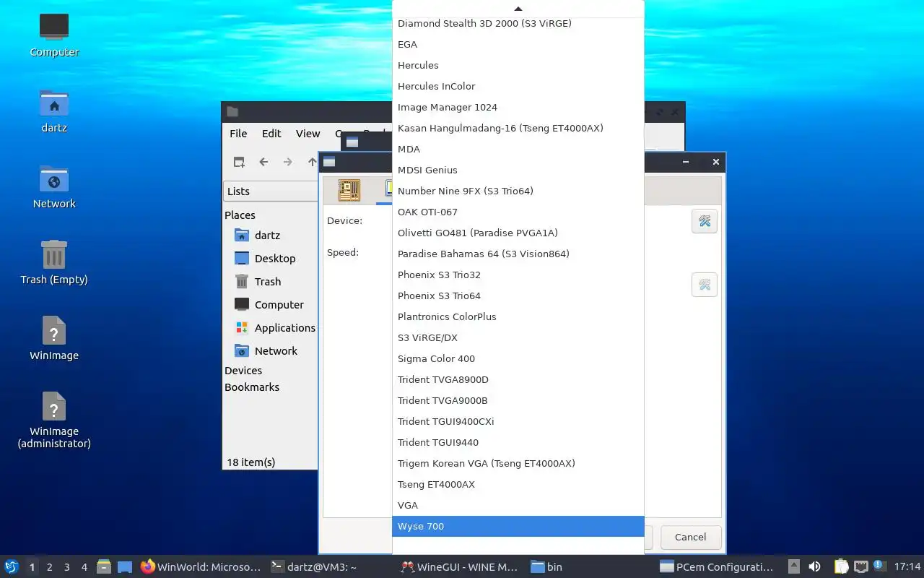Select EGA from the video list
Screen dimensions: 924x578
(x=518, y=44)
